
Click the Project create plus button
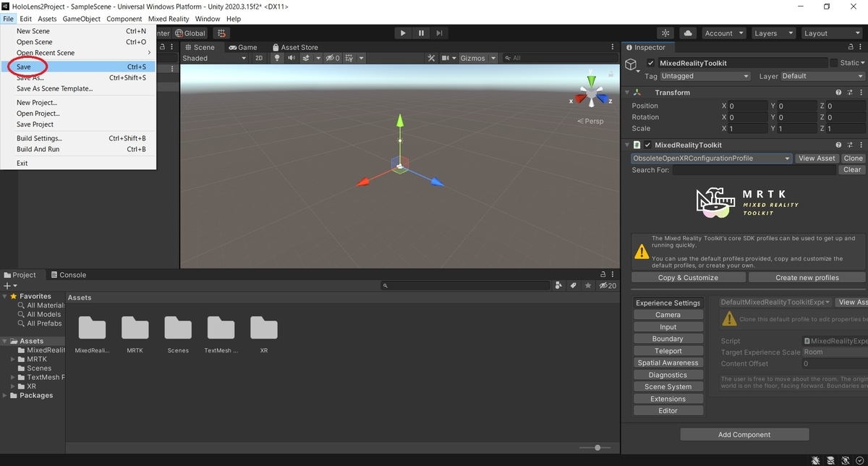coord(9,287)
